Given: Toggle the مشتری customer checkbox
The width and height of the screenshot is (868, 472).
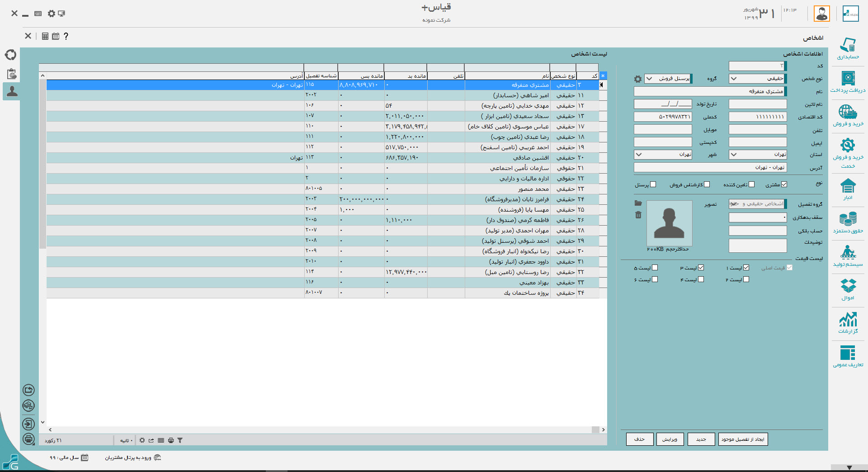Looking at the screenshot, I should coord(784,184).
